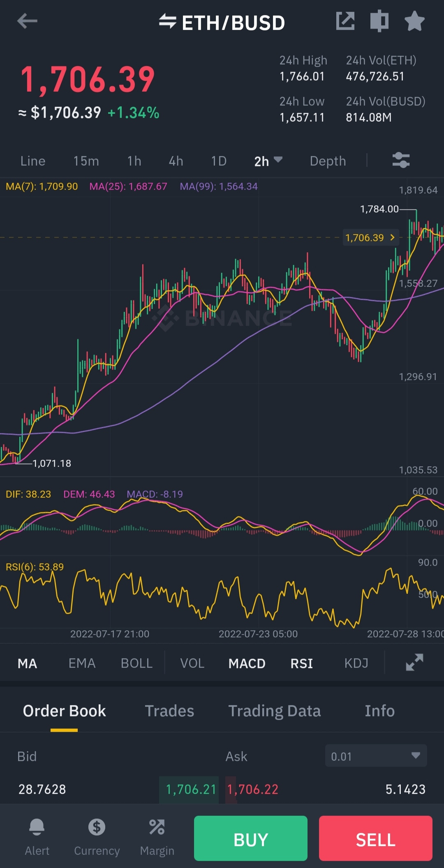Go back using the arrow icon

27,21
